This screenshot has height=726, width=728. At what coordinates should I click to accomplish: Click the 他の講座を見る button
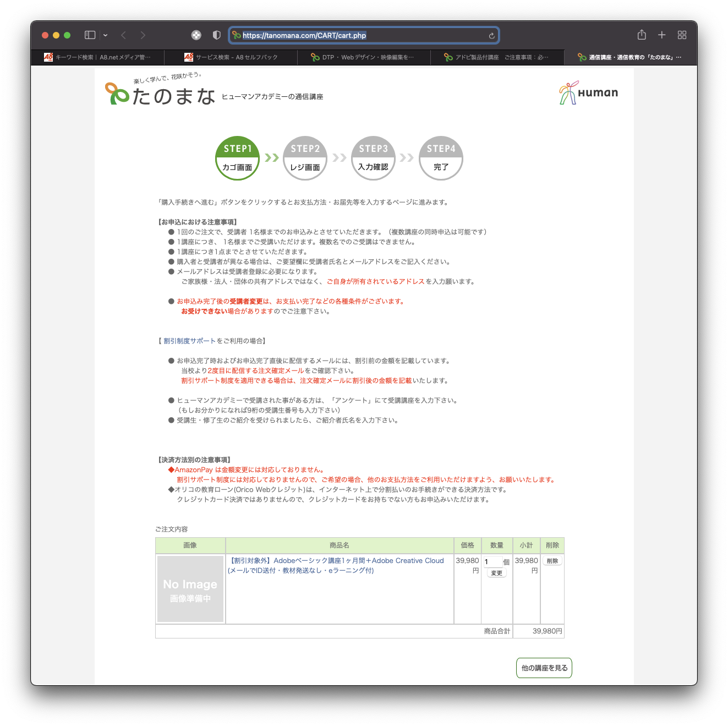pos(544,668)
